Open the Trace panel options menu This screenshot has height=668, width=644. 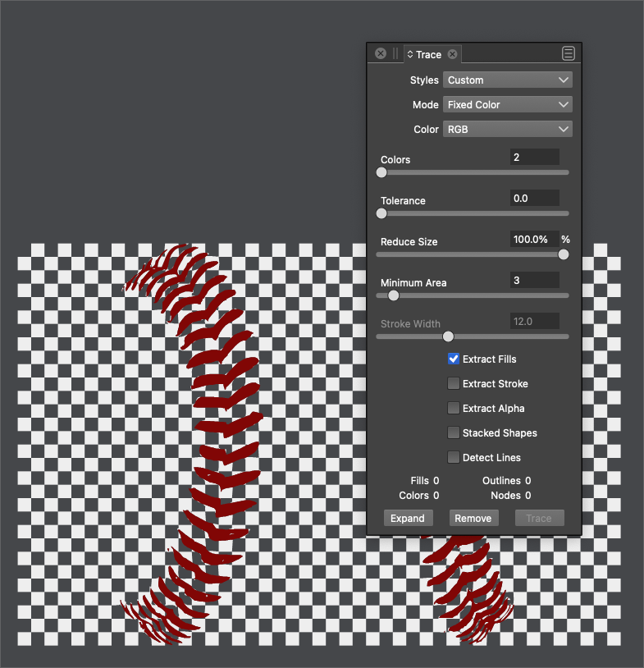point(569,53)
